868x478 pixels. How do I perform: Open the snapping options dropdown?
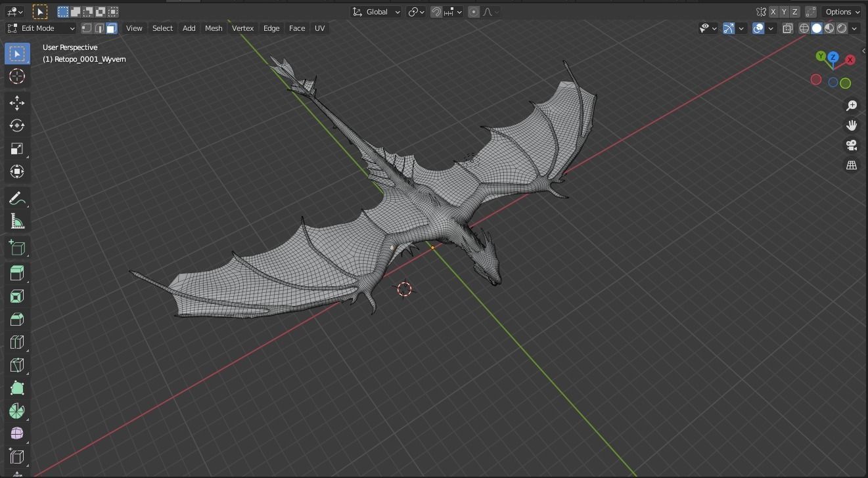point(453,12)
